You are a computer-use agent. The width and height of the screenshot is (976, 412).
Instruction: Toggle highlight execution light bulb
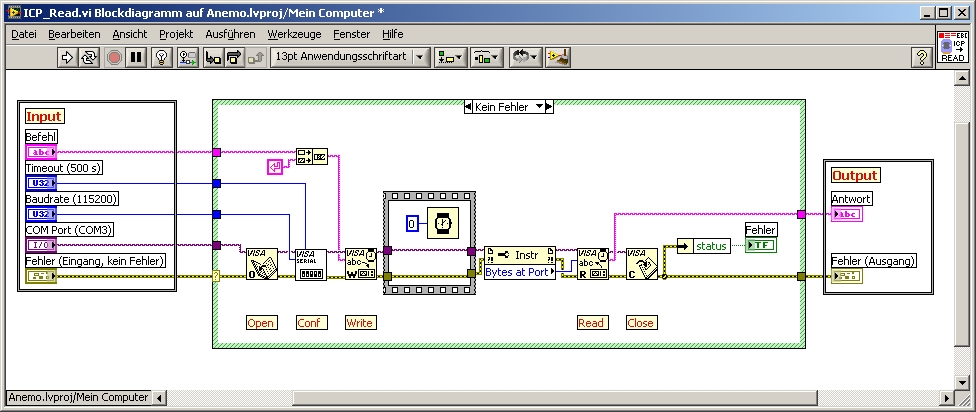(x=162, y=57)
